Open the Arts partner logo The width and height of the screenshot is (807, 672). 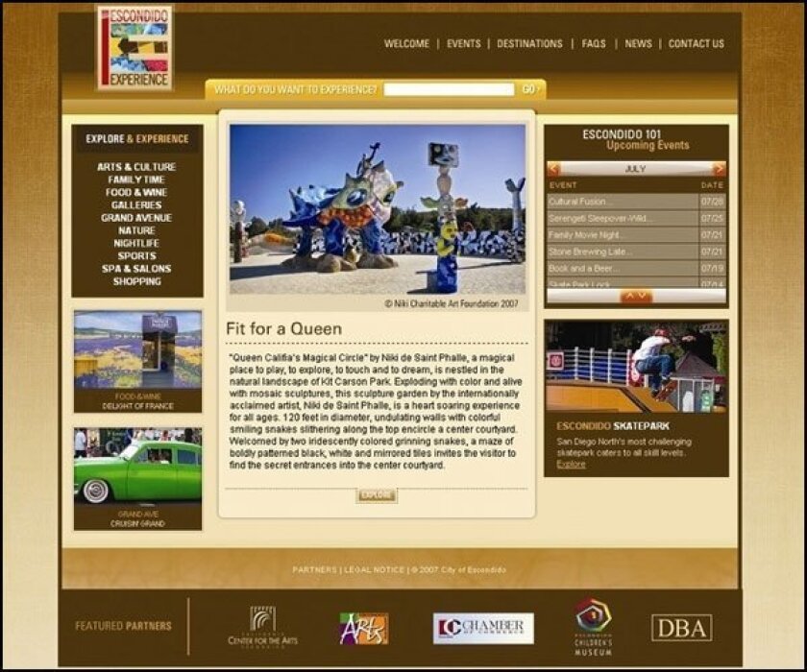pos(364,628)
